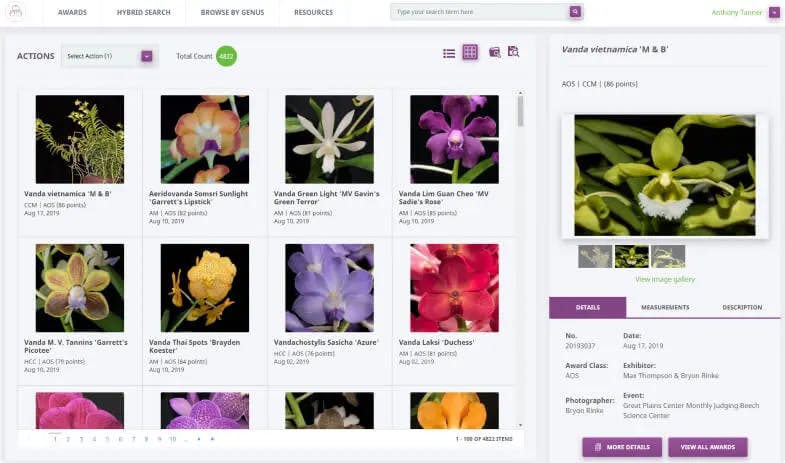Click title Vanda Laksi 'Duchess'
Screen dimensions: 785x463
click(x=437, y=342)
